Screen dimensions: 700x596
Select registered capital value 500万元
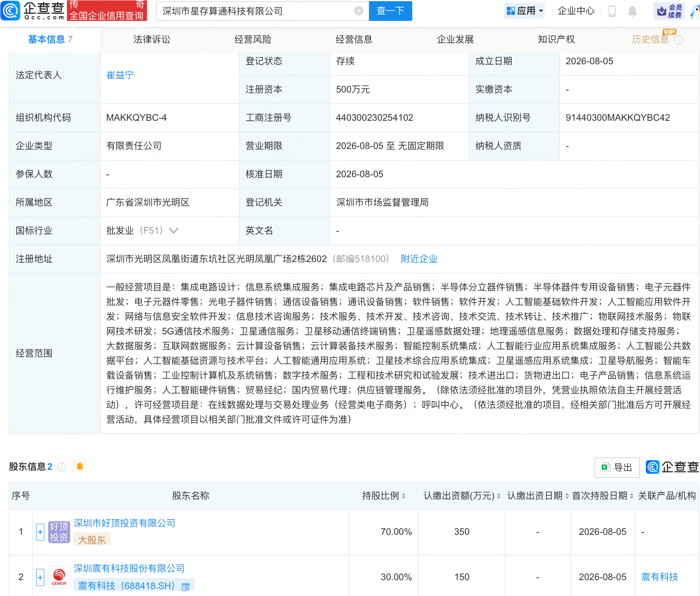click(x=353, y=89)
